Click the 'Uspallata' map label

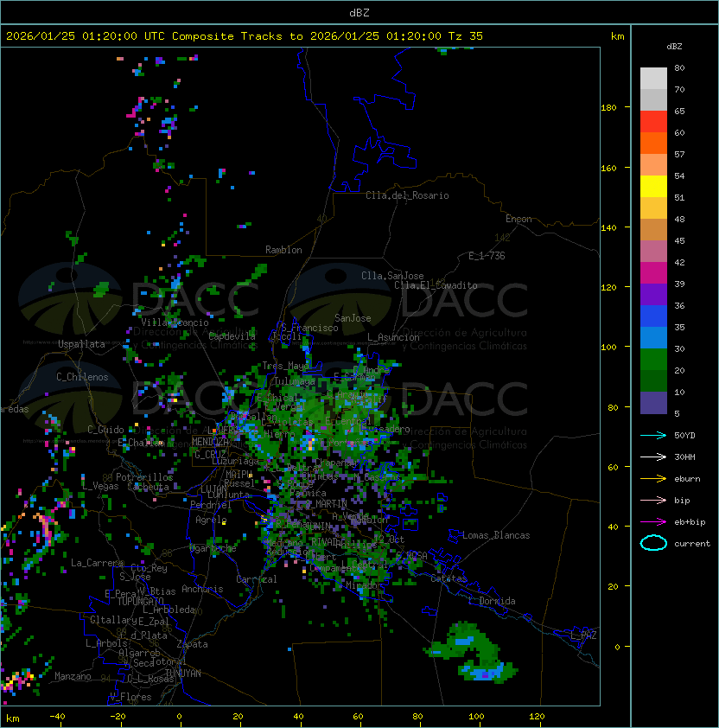pyautogui.click(x=81, y=344)
